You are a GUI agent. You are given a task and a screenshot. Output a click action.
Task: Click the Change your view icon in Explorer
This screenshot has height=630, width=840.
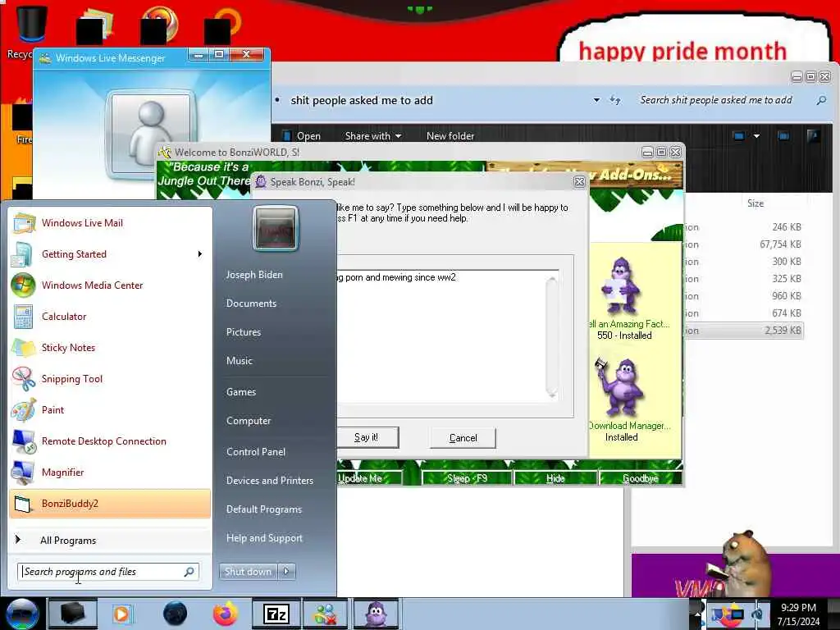tap(739, 136)
